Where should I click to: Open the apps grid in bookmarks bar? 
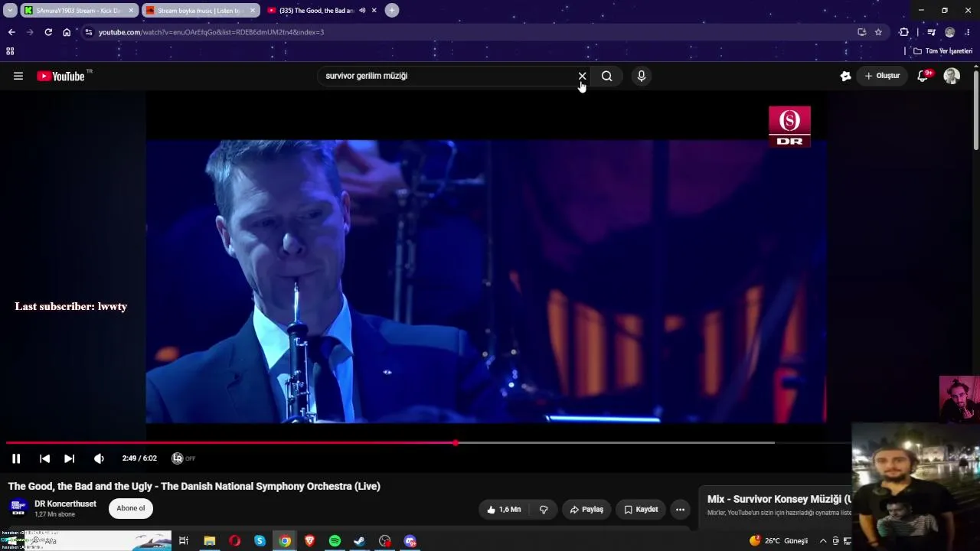(x=10, y=51)
